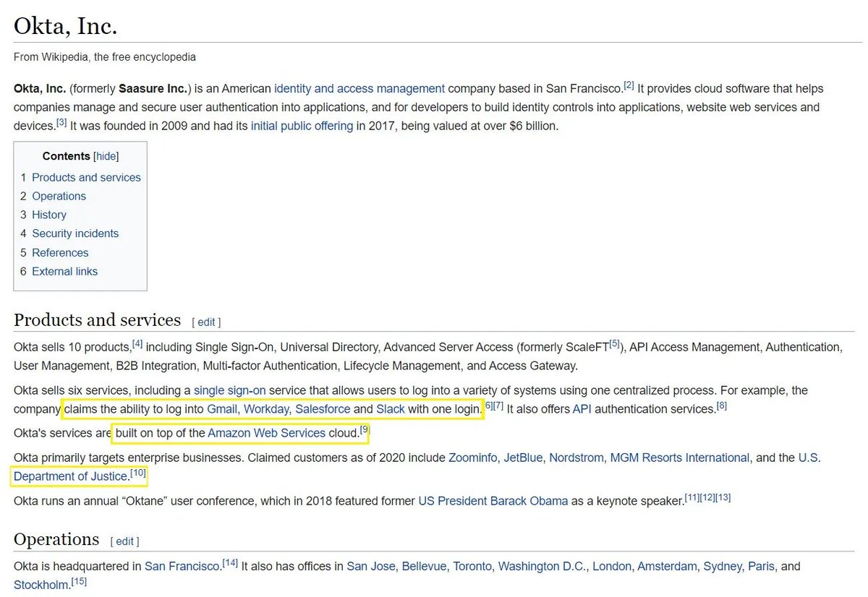Open Products and services contents entry
The width and height of the screenshot is (868, 597).
(x=86, y=177)
